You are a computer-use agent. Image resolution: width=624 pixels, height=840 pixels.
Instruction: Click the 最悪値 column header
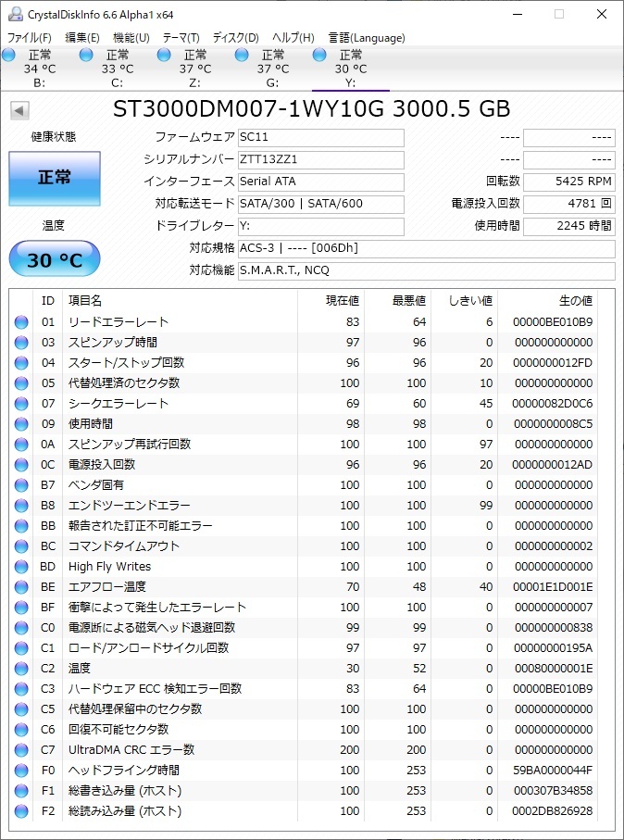[398, 301]
